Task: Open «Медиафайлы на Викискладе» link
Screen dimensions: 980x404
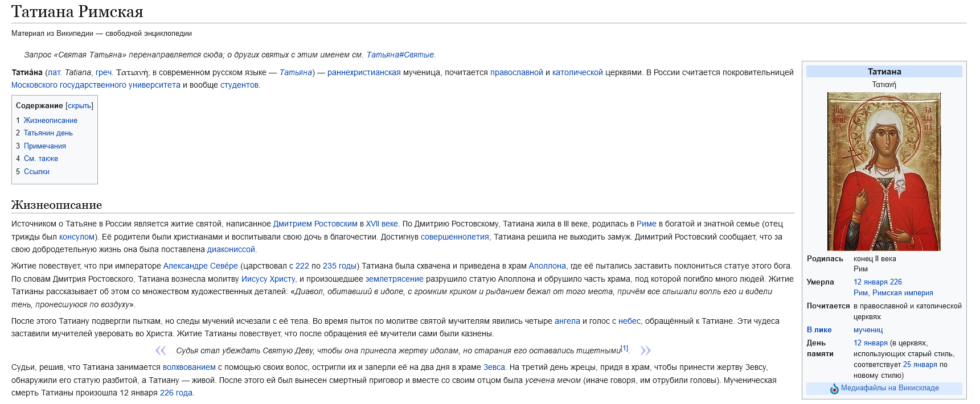Action: 889,388
